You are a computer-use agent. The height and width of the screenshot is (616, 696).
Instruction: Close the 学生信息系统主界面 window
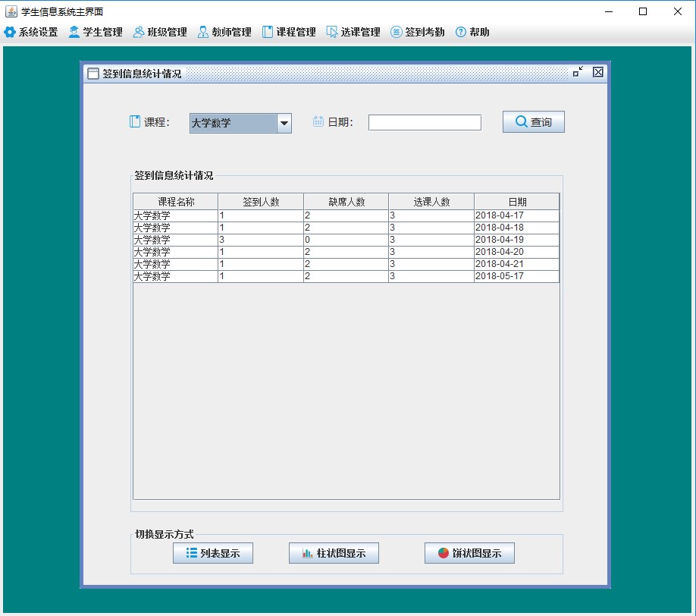click(677, 11)
